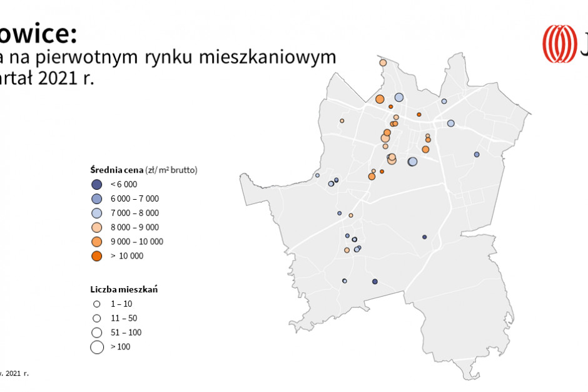Screen dimensions: 588x392
Task: Click the '6 000 – 7 000' legend label
Action: (134, 199)
